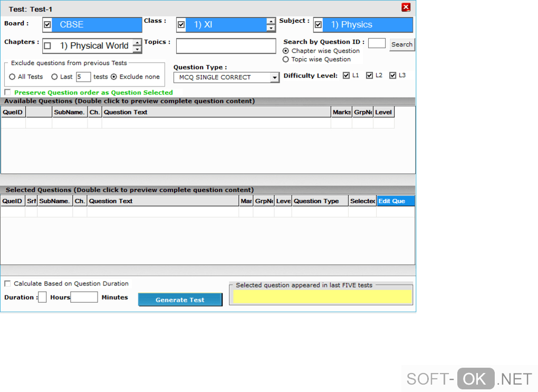Click the Search button
This screenshot has height=392, width=538.
point(402,44)
